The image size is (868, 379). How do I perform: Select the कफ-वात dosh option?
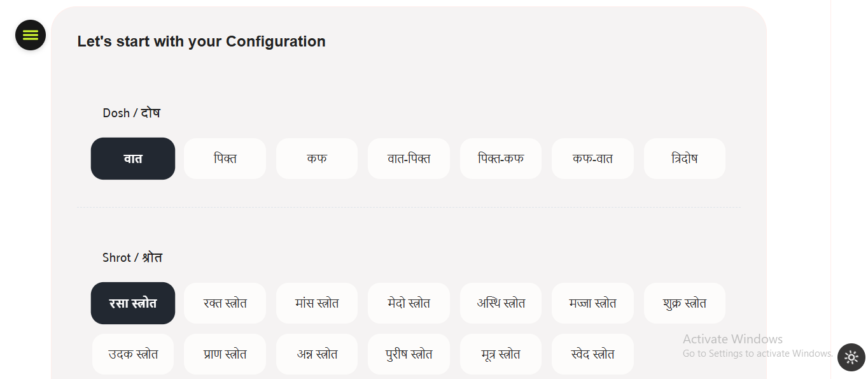coord(592,159)
